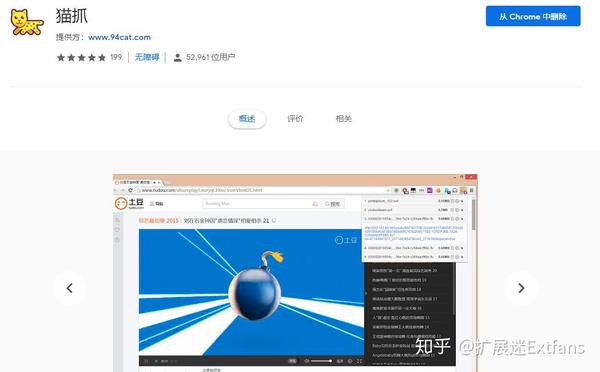Open the 199 ratings count
The image size is (600, 372).
point(116,57)
